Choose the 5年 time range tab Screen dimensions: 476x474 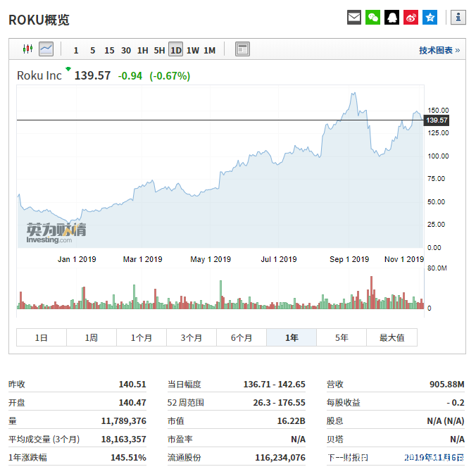pos(342,337)
